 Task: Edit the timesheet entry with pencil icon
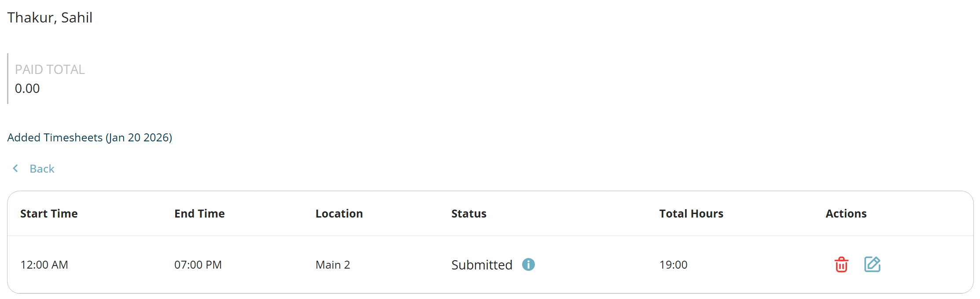pos(872,264)
